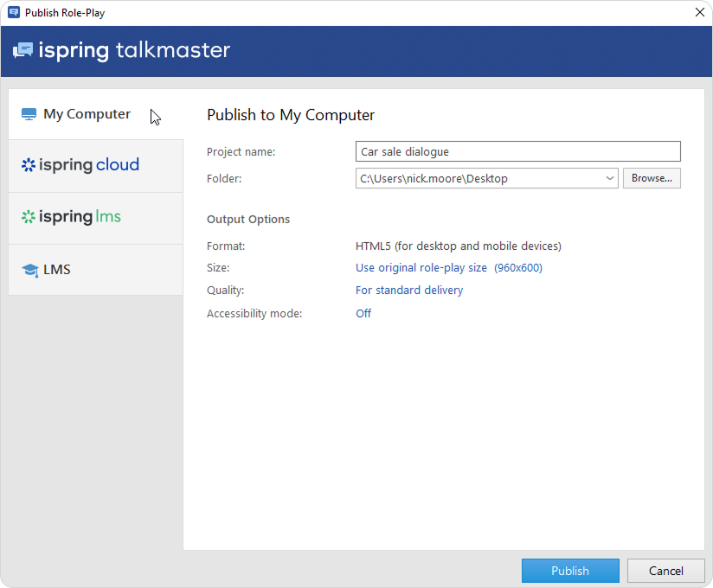Click the Publish button
713x588 pixels.
coord(570,571)
